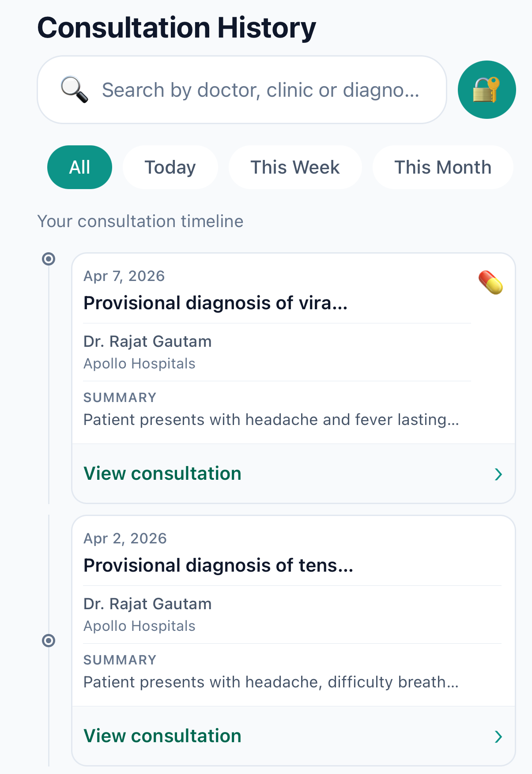
Task: Tap the green lock and key button
Action: pyautogui.click(x=487, y=90)
